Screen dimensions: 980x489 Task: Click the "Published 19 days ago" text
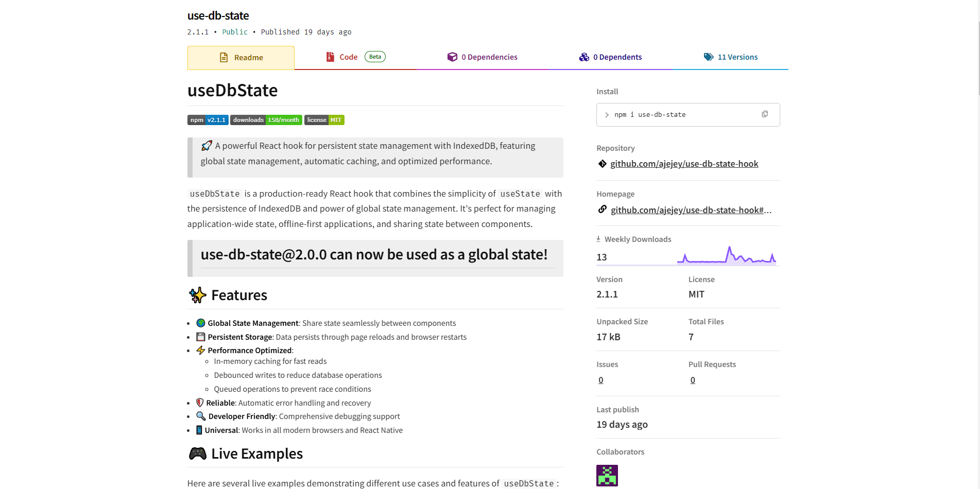point(306,32)
